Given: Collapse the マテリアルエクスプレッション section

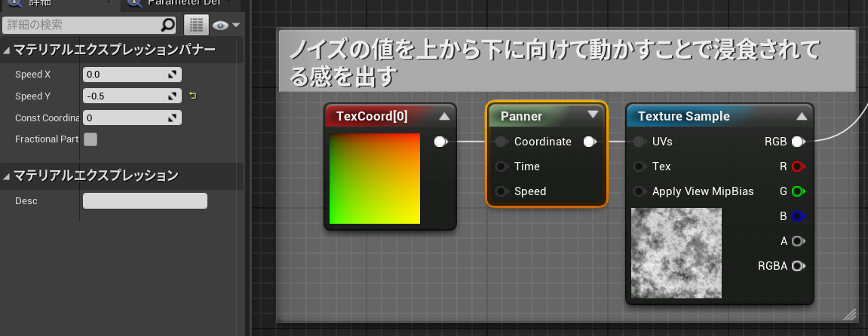Looking at the screenshot, I should coord(7,176).
